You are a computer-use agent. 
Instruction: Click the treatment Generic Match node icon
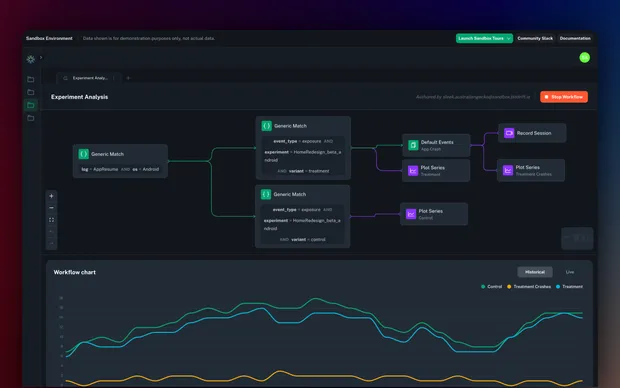pyautogui.click(x=267, y=126)
